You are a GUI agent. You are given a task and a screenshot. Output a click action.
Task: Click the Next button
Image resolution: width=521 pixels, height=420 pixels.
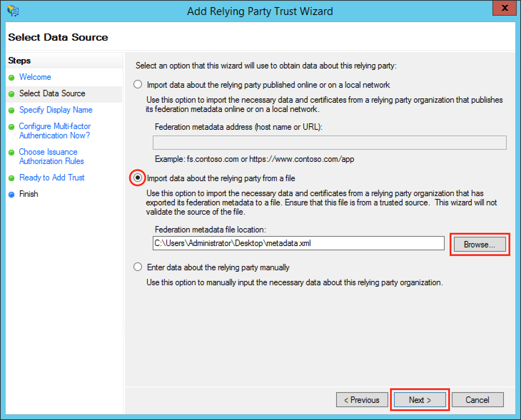pyautogui.click(x=420, y=400)
